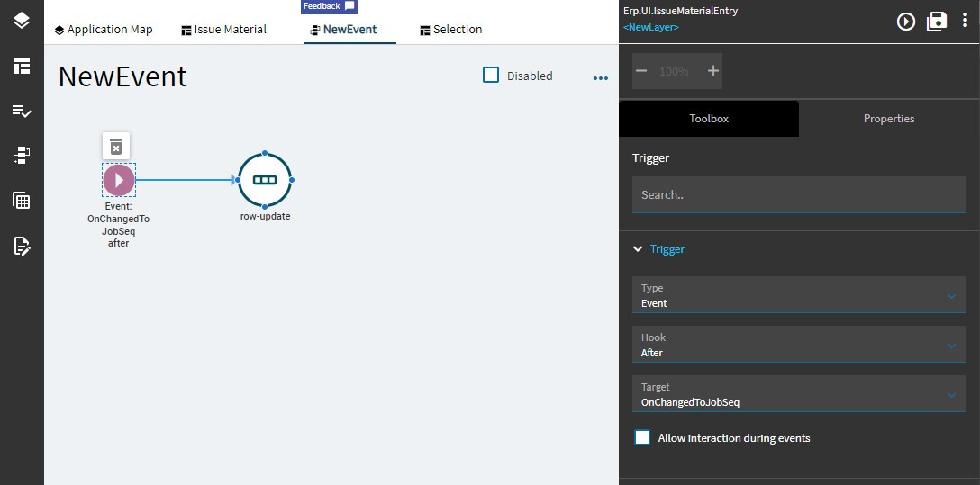Zoom out with the minus button
Screen dimensions: 980x485
click(641, 71)
